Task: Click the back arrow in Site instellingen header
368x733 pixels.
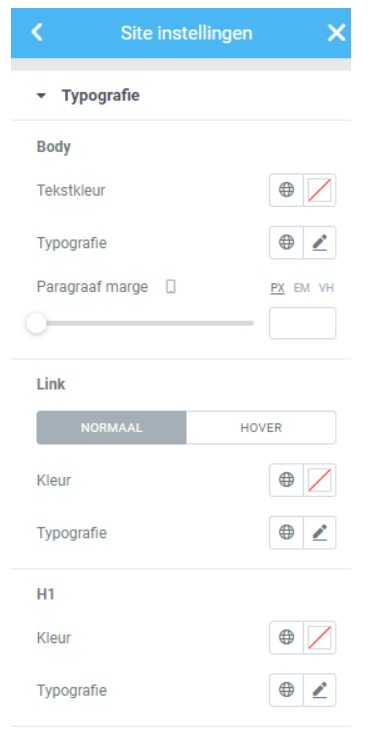Action: [36, 33]
